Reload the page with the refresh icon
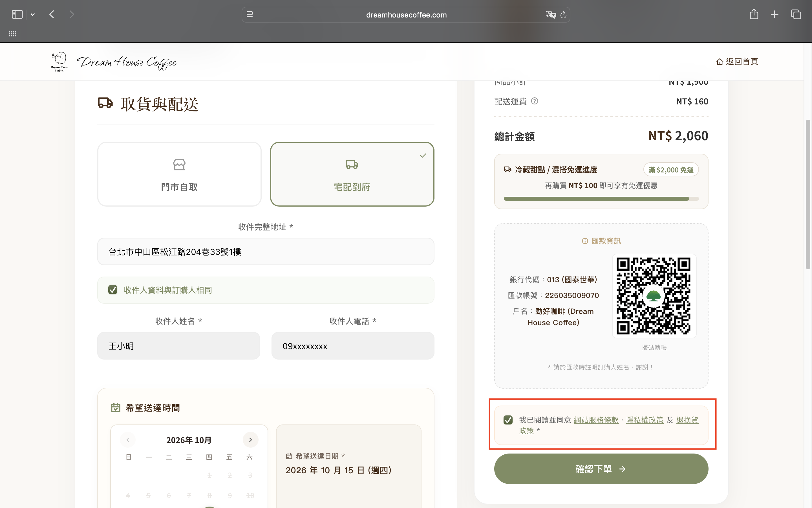 (x=564, y=15)
